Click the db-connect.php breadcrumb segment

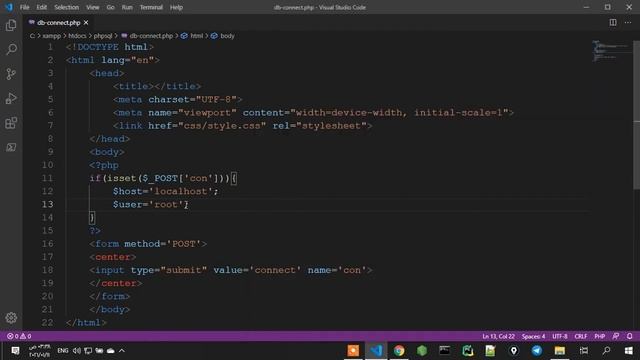coord(147,36)
